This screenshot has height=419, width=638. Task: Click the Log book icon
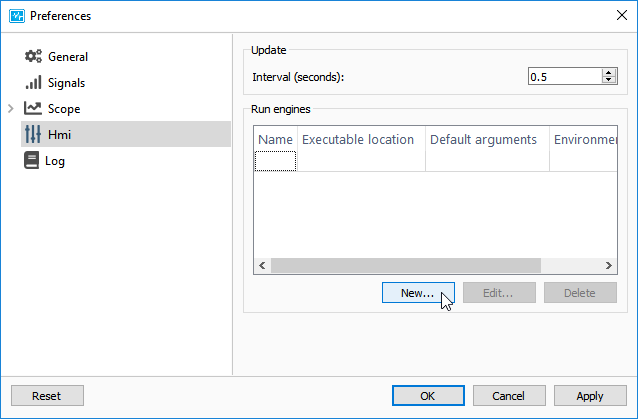point(31,160)
